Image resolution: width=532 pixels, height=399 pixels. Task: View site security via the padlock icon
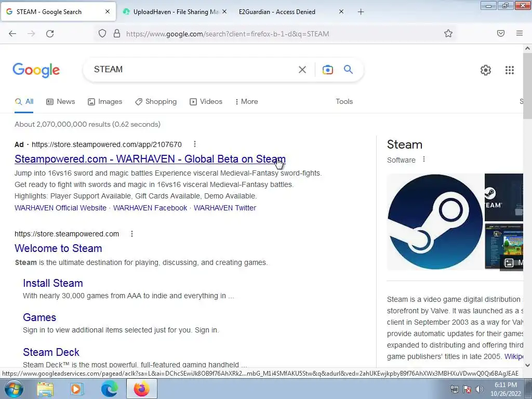pos(117,34)
